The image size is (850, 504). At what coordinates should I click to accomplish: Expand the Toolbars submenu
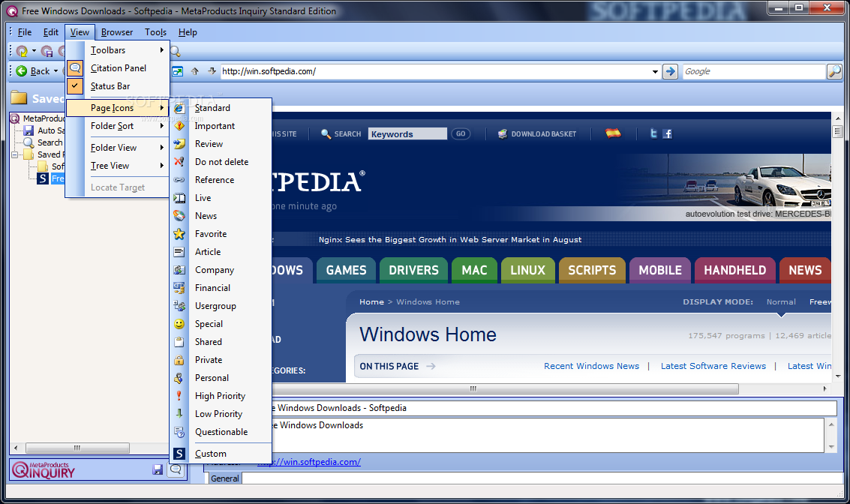point(117,49)
